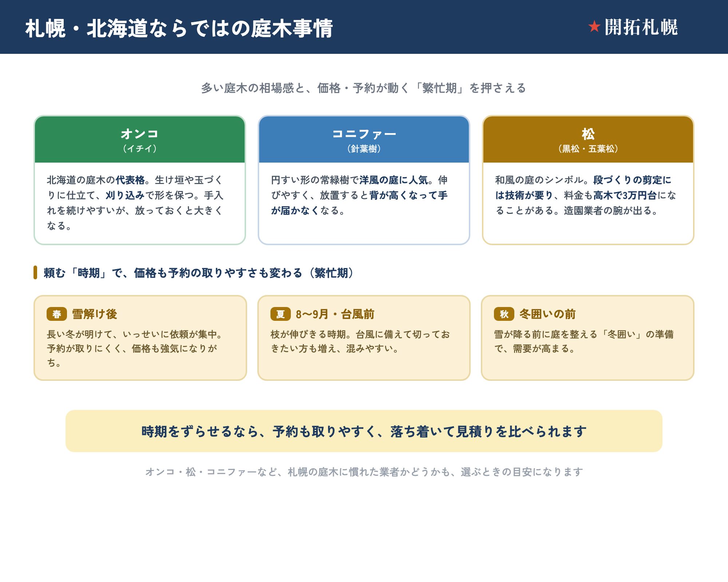The height and width of the screenshot is (582, 728).
Task: Click the red star icon beside 開拓札幌
Action: tap(594, 27)
